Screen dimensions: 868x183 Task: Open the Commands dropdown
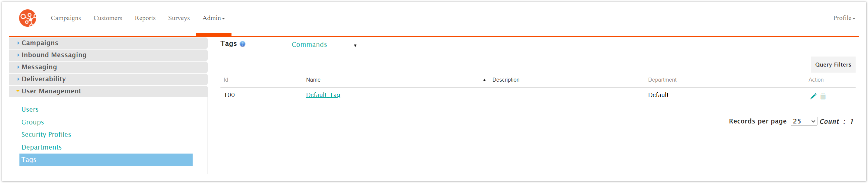click(x=312, y=45)
